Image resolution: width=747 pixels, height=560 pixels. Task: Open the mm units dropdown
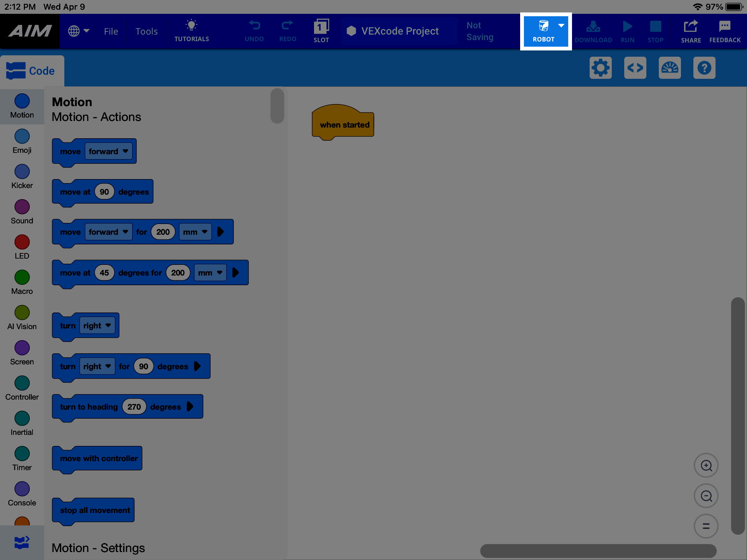(x=195, y=232)
